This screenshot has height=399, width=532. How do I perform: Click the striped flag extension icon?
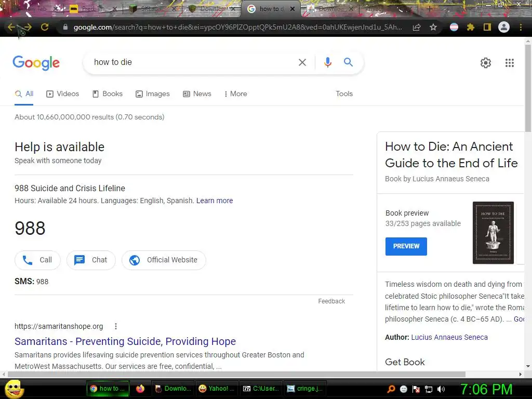[454, 27]
